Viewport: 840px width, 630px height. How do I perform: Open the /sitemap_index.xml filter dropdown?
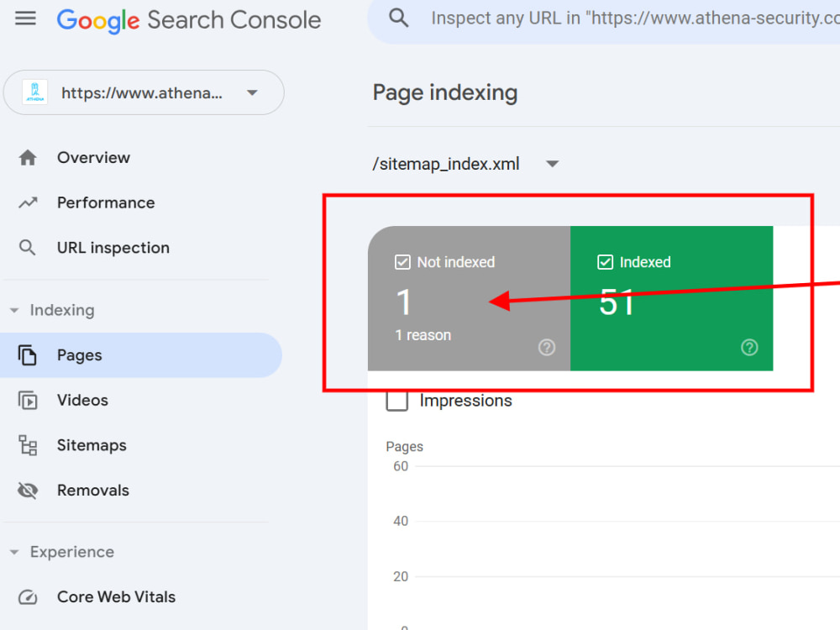465,164
